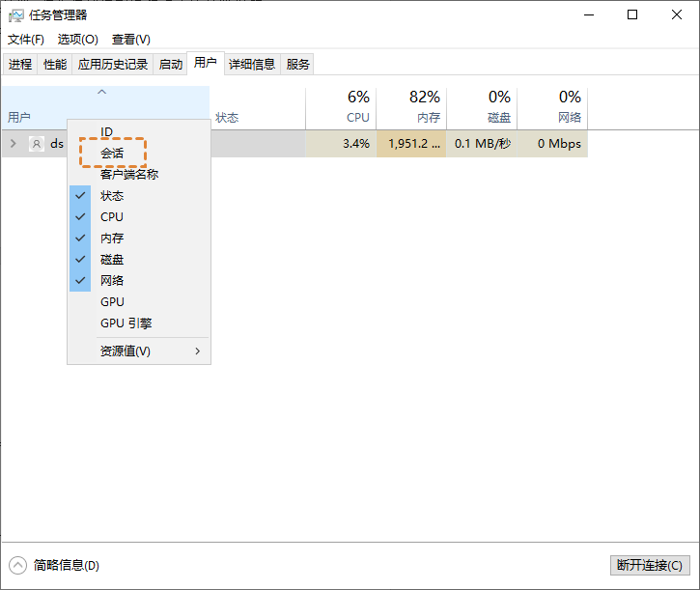
Task: Uncheck the 磁盘 column option
Action: [139, 259]
